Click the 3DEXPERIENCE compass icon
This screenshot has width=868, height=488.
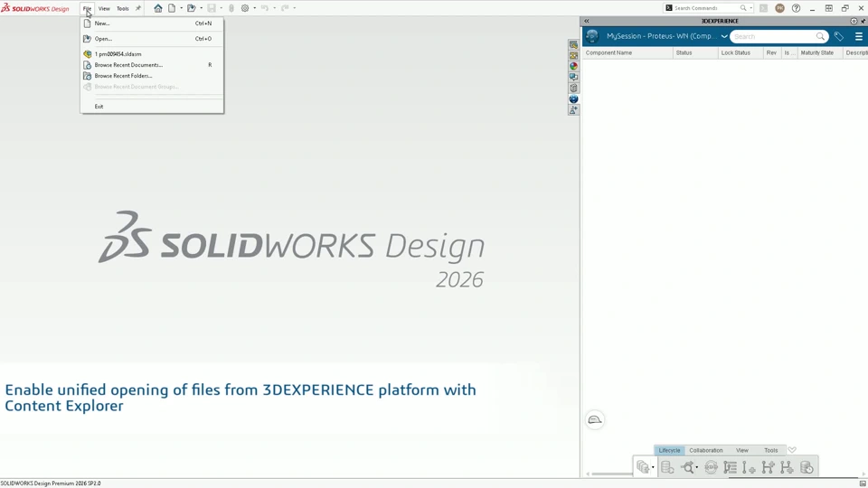pyautogui.click(x=592, y=36)
